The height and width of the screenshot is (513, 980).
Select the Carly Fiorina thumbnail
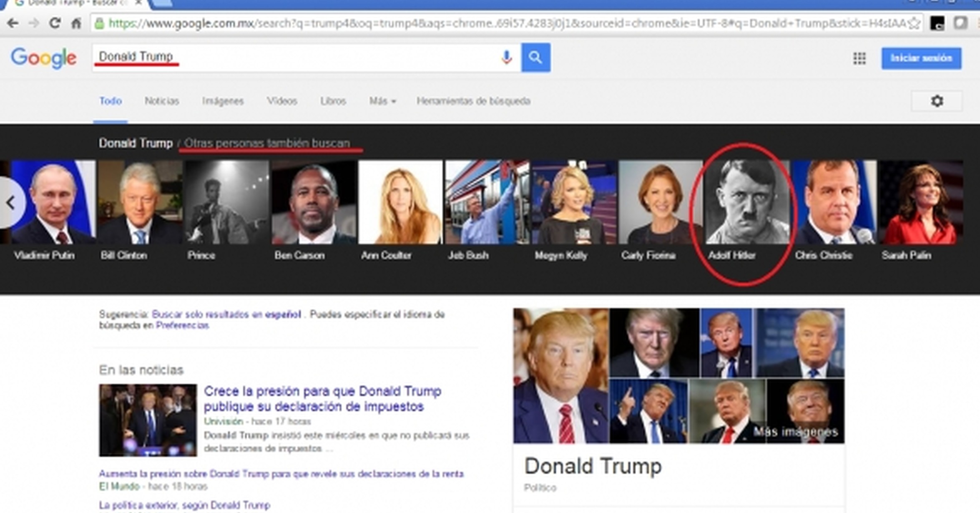click(x=661, y=203)
